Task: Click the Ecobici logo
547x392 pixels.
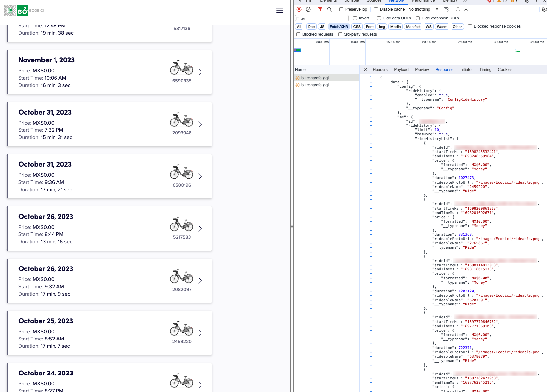Action: 24,11
